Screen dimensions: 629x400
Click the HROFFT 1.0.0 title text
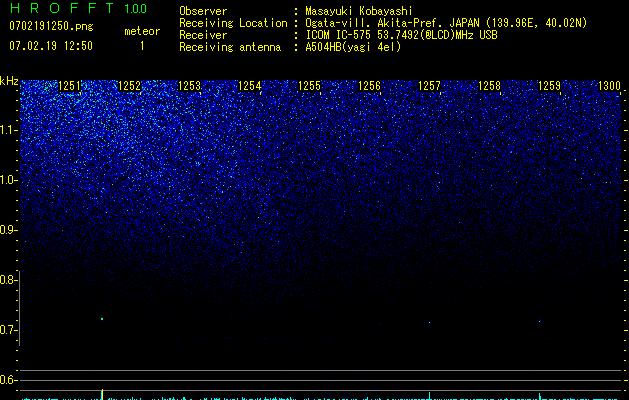point(78,8)
